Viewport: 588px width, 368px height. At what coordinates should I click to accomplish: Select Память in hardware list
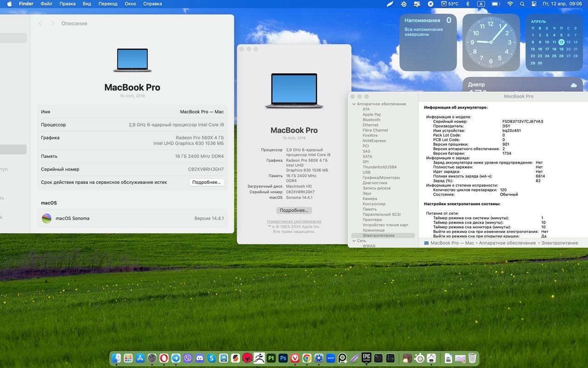(369, 209)
